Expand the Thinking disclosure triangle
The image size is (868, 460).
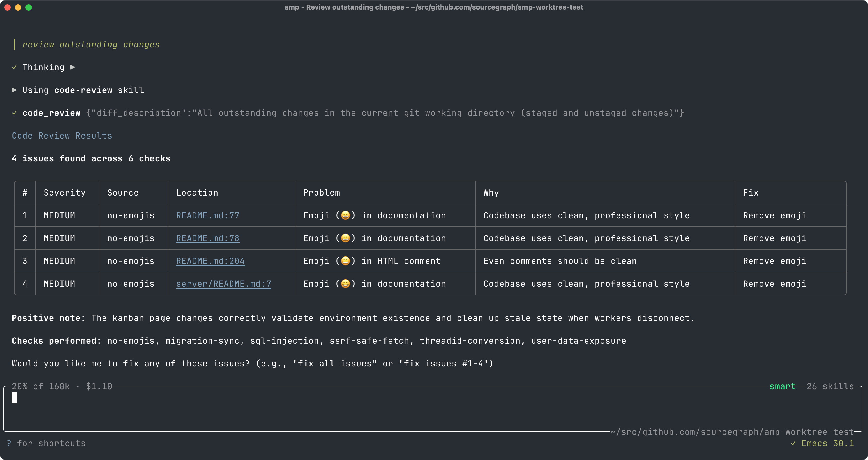(72, 67)
